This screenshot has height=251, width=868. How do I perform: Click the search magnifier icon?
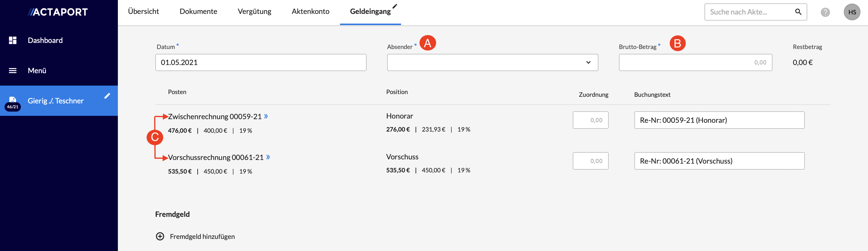(798, 12)
